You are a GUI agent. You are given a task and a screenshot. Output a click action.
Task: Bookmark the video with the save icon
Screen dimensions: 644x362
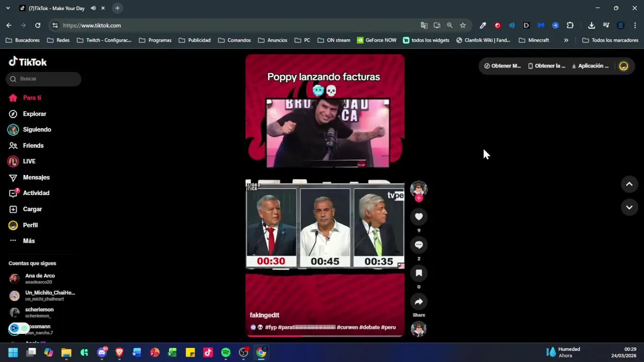[x=419, y=273]
